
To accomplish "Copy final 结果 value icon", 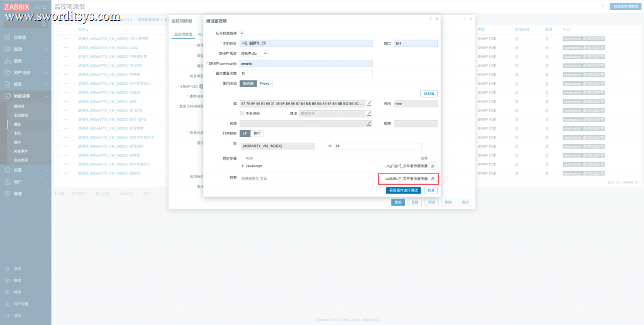I will 433,179.
